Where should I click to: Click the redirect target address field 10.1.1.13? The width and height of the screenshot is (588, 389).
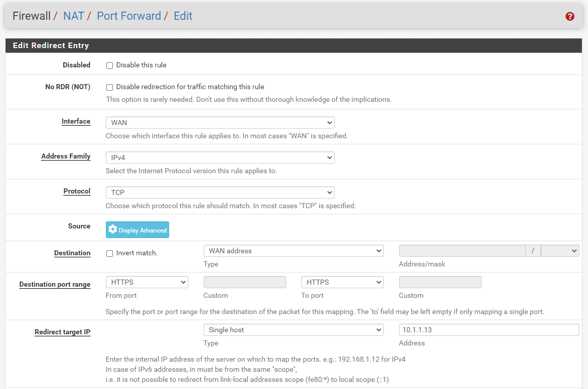(489, 330)
